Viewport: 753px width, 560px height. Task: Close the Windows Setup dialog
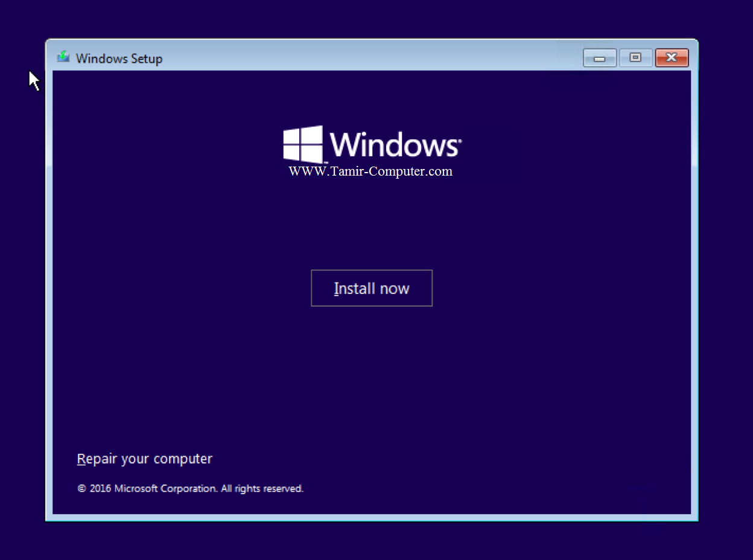point(671,58)
